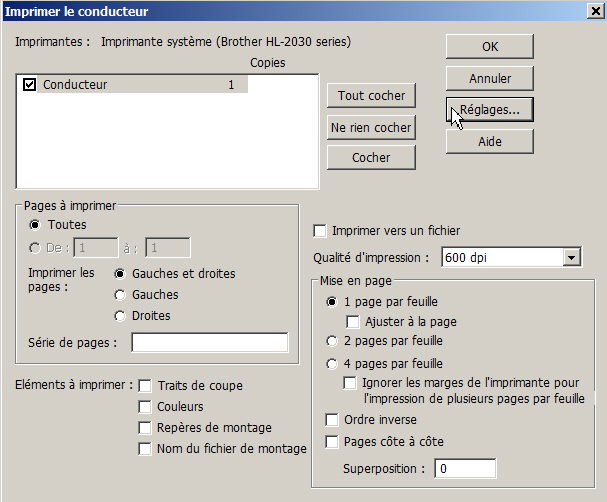Check the Repères de montage option

[x=146, y=428]
